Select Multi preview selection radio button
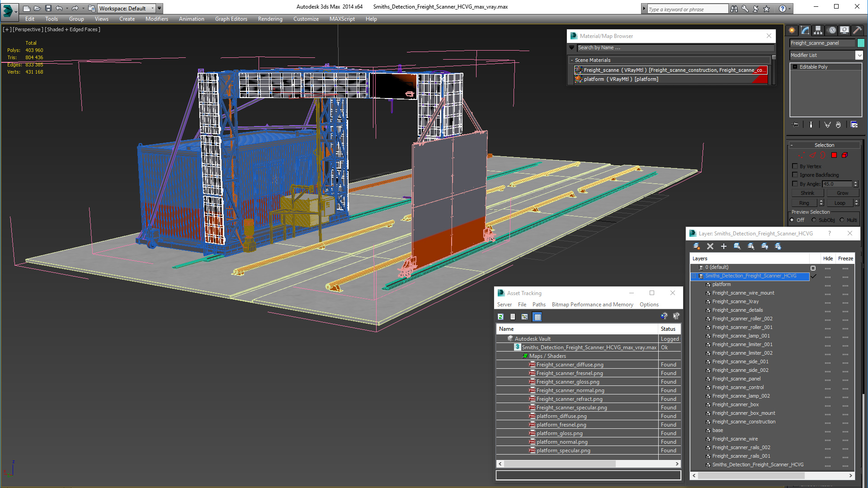Viewport: 868px width, 488px height. tap(842, 220)
